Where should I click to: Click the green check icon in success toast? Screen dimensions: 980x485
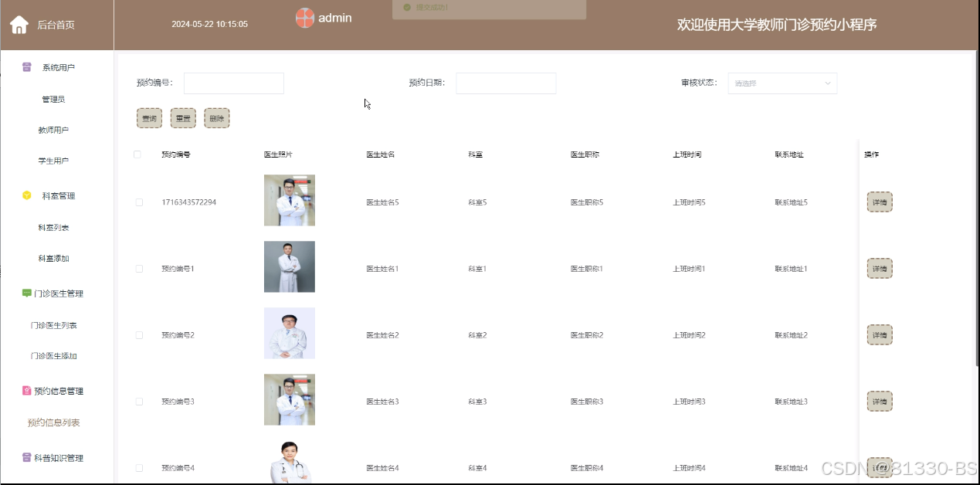point(407,8)
